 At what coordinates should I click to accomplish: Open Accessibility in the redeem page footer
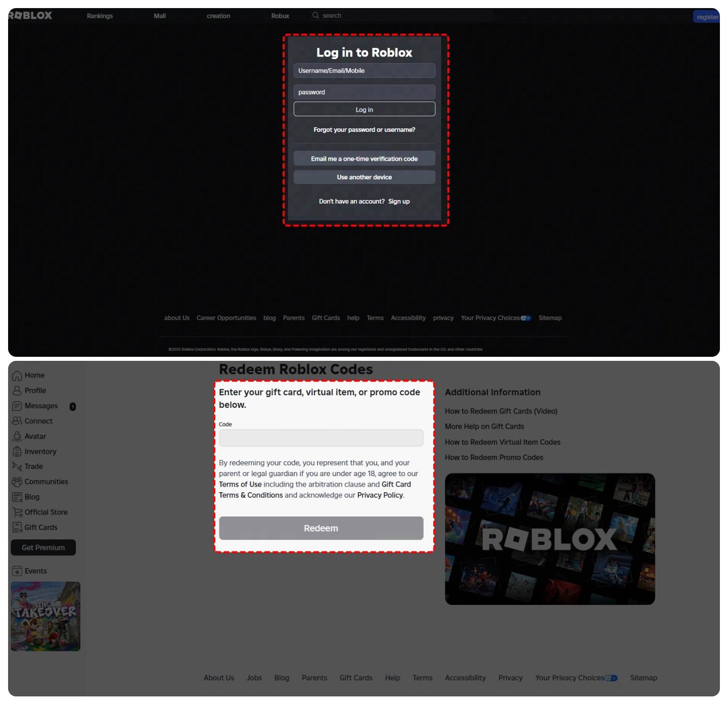point(466,678)
